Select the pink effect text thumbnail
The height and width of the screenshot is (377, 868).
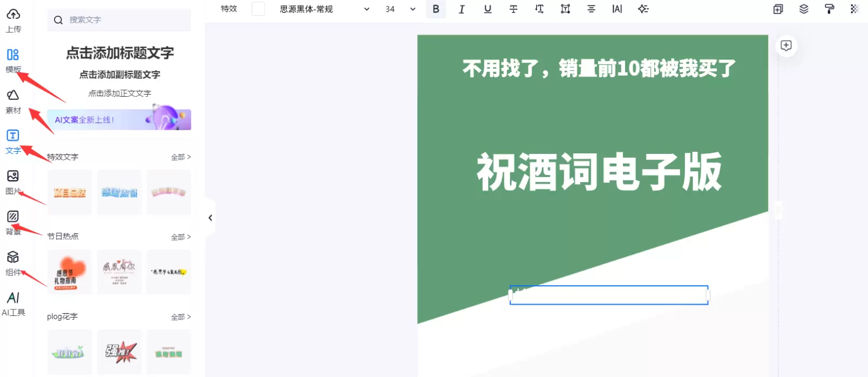click(169, 192)
